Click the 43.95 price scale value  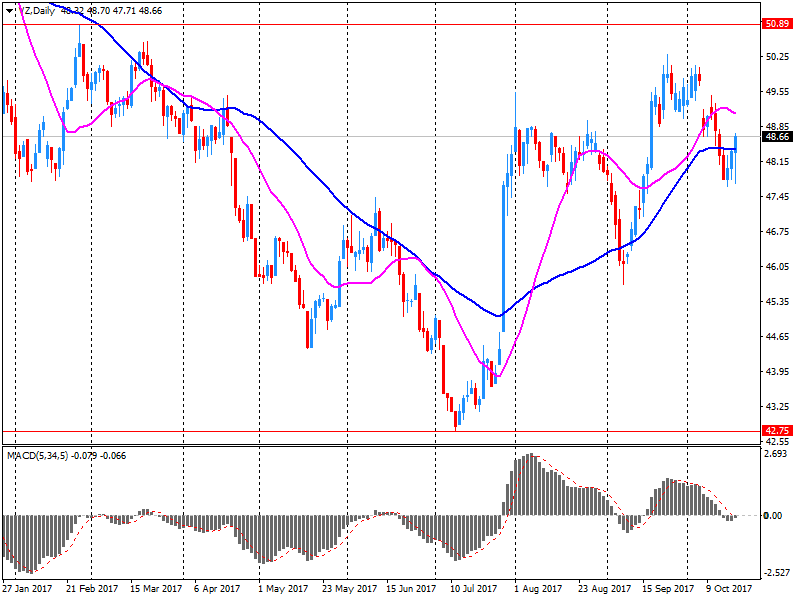click(x=778, y=371)
